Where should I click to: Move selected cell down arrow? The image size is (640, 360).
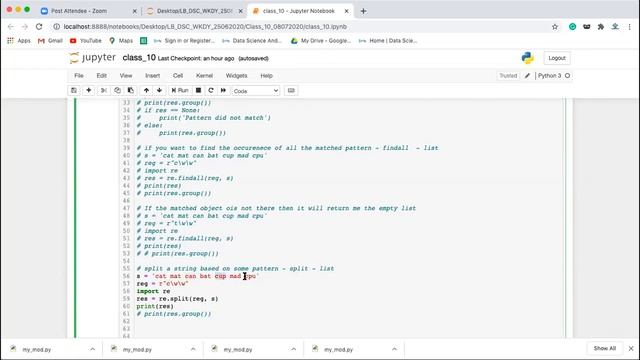pos(160,90)
